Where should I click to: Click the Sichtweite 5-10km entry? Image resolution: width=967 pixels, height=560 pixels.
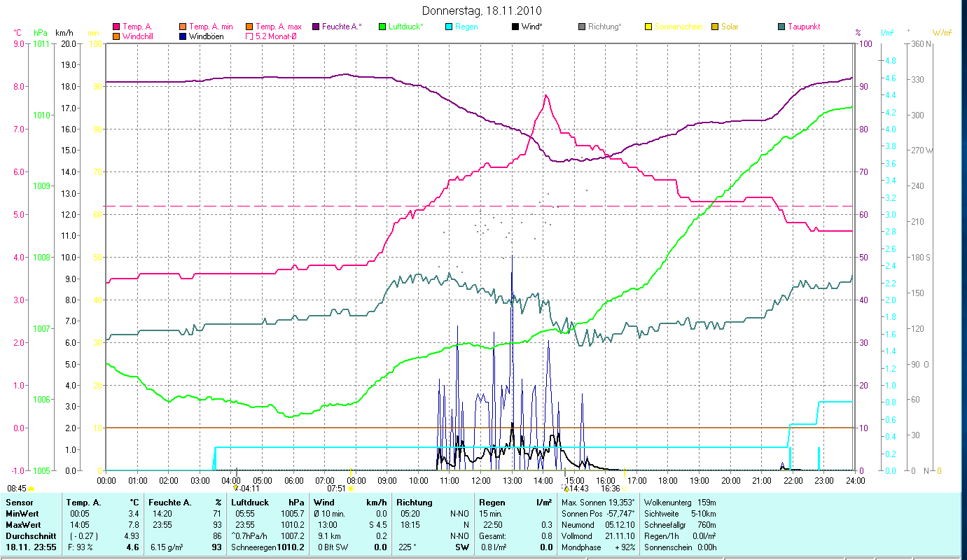679,513
